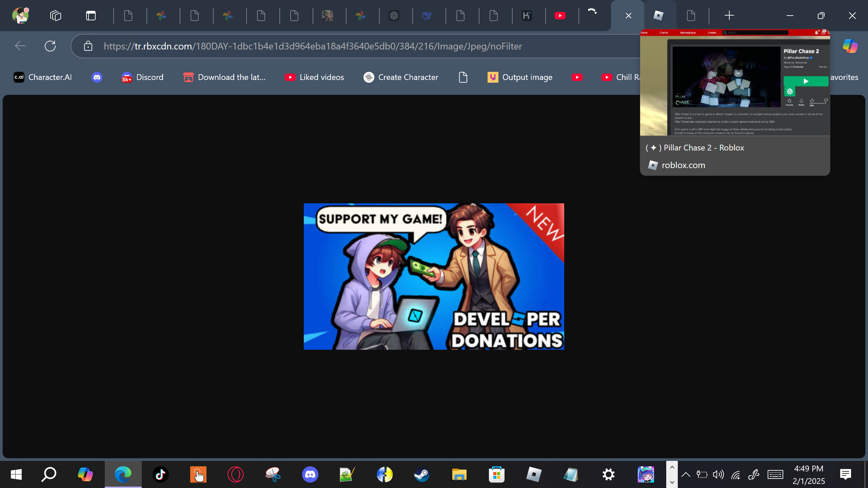The height and width of the screenshot is (488, 868).
Task: Open a new tab with plus button
Action: coord(729,16)
